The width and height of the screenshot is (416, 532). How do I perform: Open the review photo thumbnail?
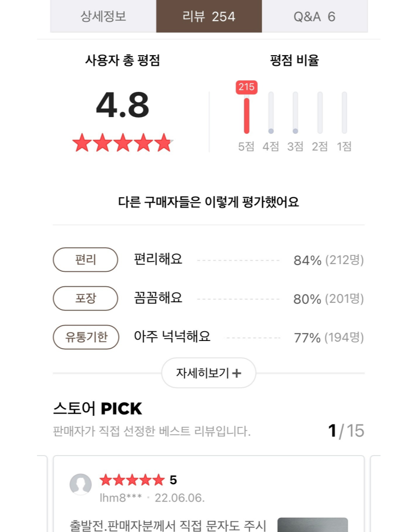(312, 525)
